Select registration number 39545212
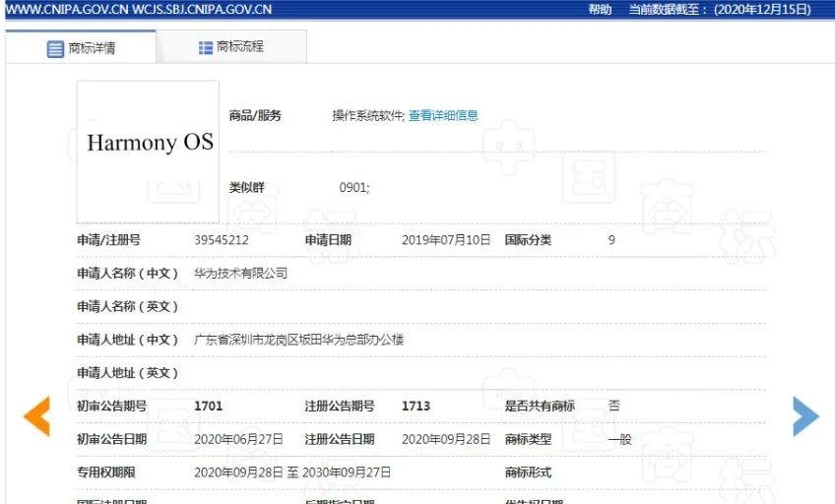This screenshot has width=835, height=504. [x=221, y=240]
